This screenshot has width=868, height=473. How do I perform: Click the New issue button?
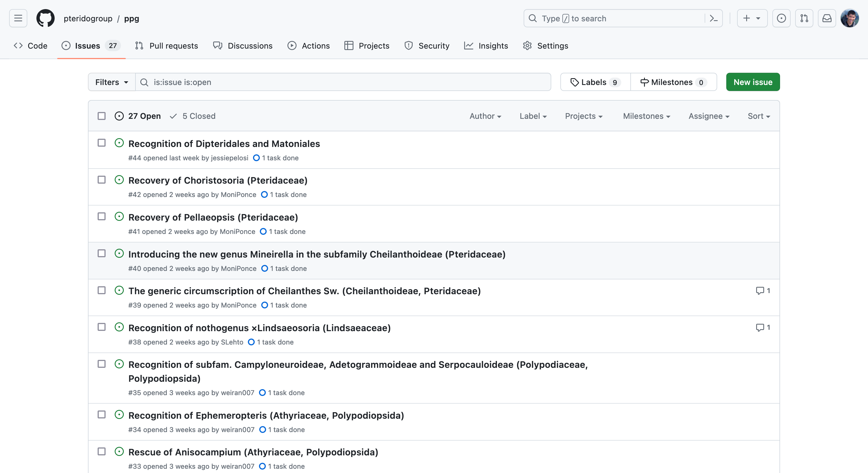click(752, 82)
